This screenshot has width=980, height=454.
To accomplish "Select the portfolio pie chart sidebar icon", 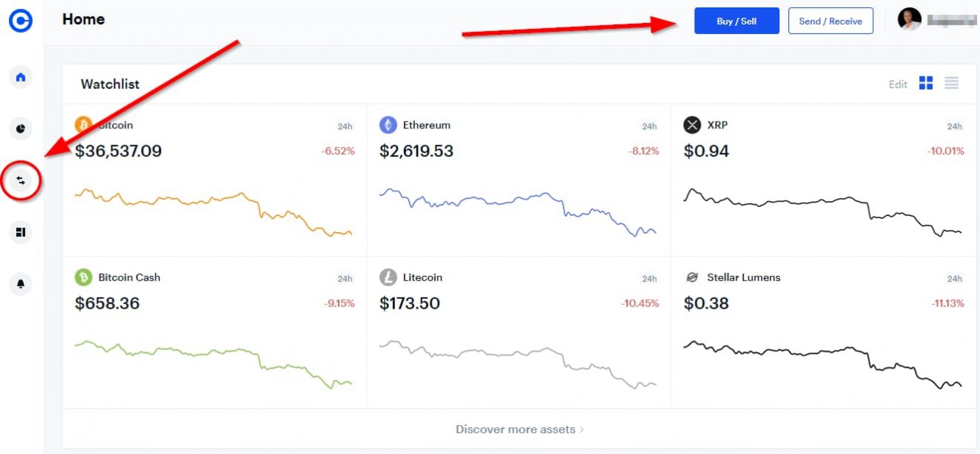I will tap(20, 128).
